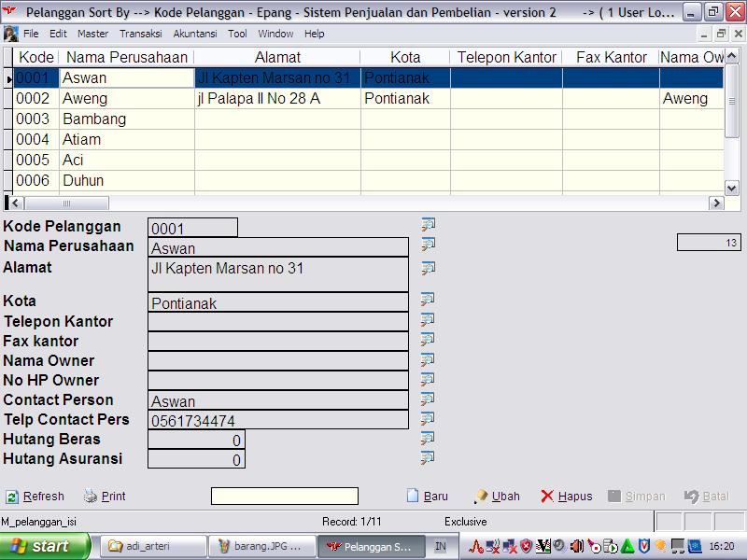
Task: Open the Akuntansi menu
Action: tap(196, 34)
